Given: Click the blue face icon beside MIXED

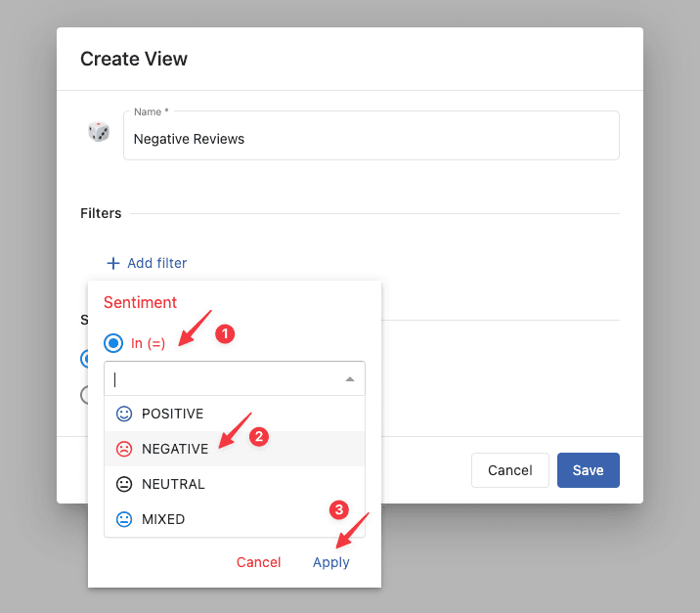Looking at the screenshot, I should tap(124, 519).
